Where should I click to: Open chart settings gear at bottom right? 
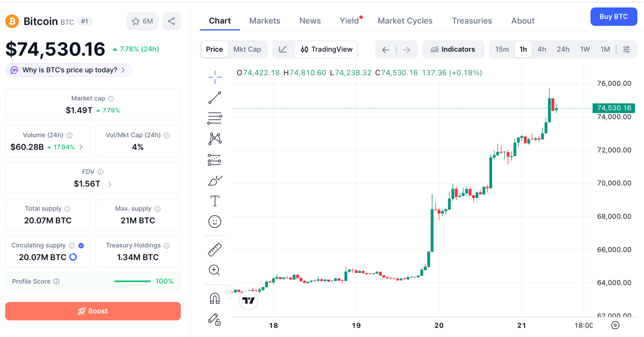[615, 325]
